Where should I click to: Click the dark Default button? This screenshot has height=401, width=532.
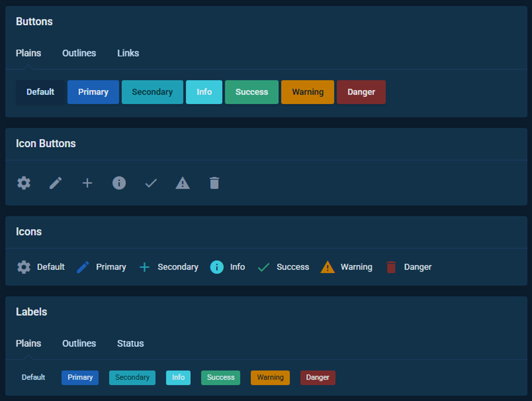click(x=40, y=92)
